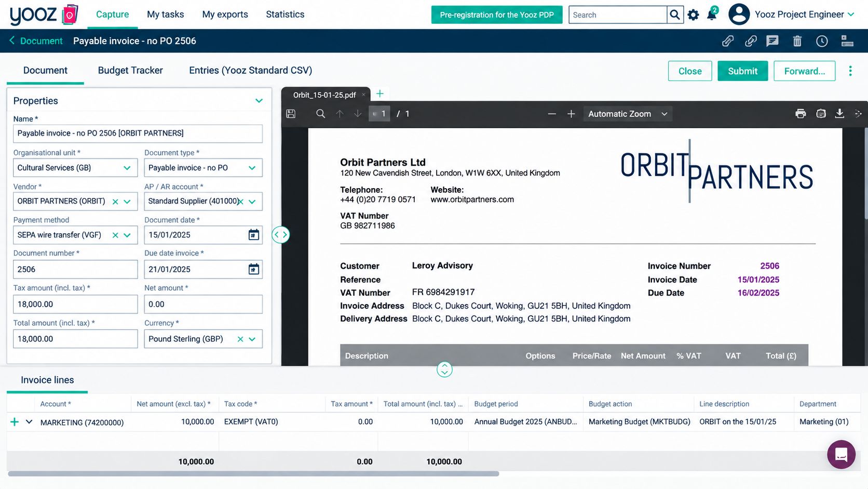Toggle side panel split arrows handle
Image resolution: width=868 pixels, height=489 pixels.
[280, 235]
